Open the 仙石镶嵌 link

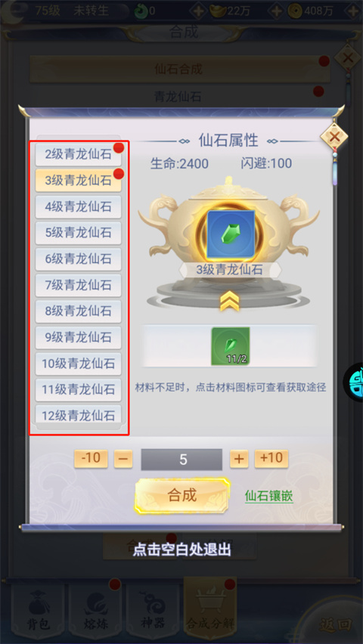click(269, 496)
